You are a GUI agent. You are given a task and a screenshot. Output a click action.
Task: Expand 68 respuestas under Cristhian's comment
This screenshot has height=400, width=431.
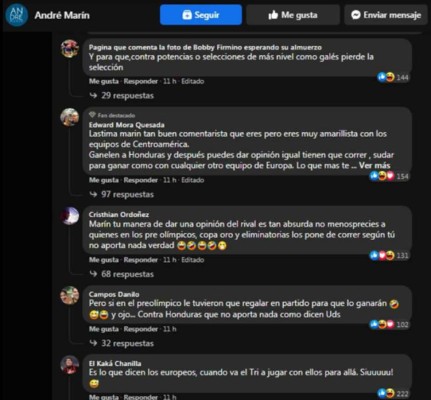(122, 274)
